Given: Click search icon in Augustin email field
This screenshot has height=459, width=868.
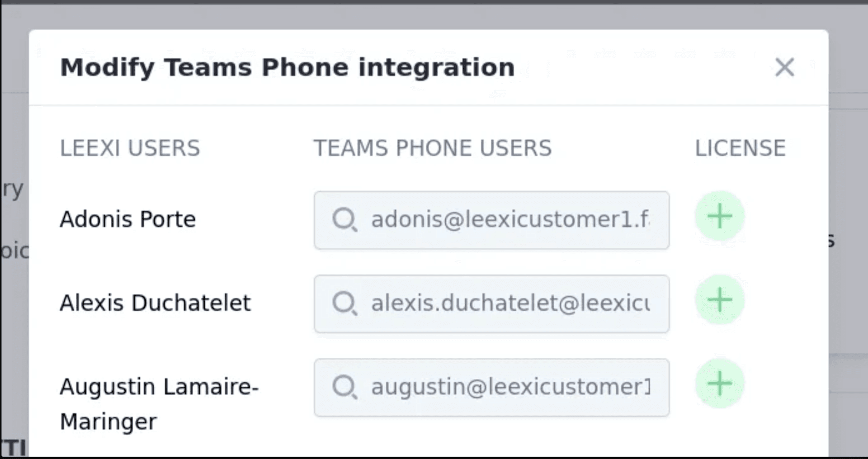Looking at the screenshot, I should click(x=344, y=387).
